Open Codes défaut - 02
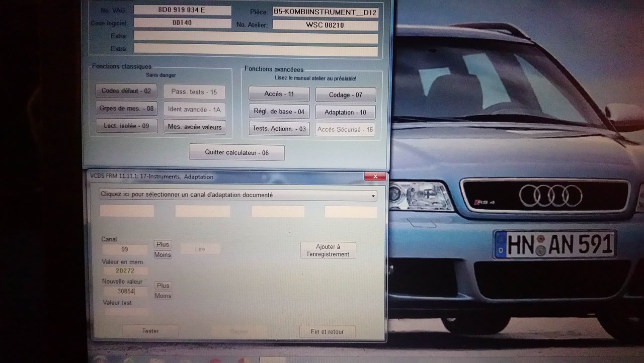644x363 pixels. tap(126, 91)
